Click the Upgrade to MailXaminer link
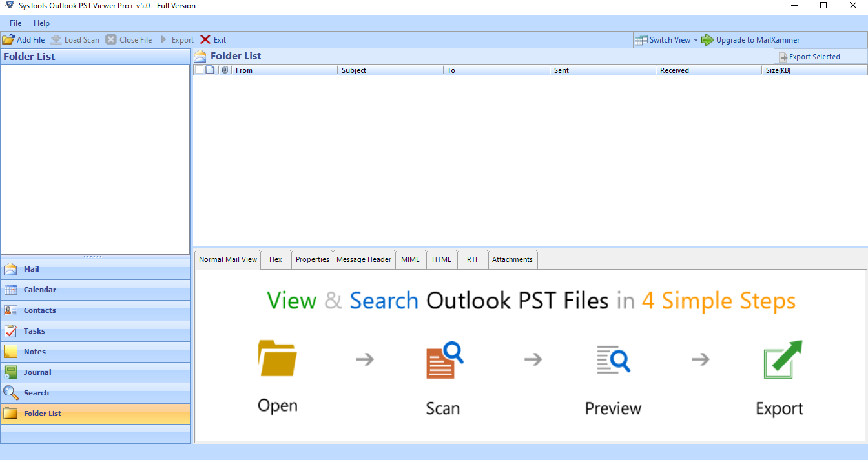 (757, 40)
